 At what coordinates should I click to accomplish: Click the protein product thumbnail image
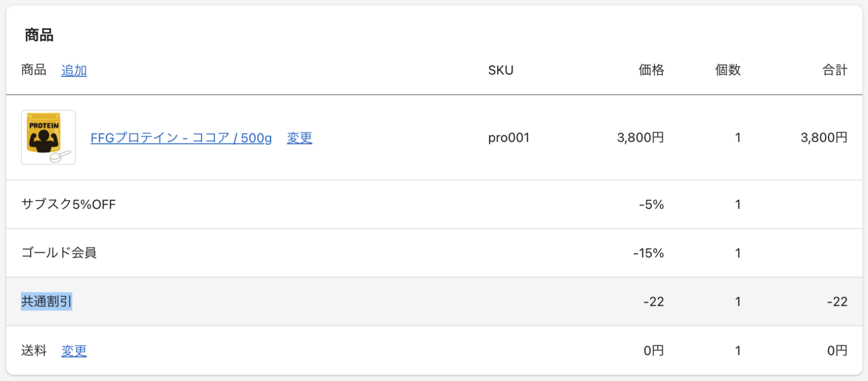tap(49, 137)
